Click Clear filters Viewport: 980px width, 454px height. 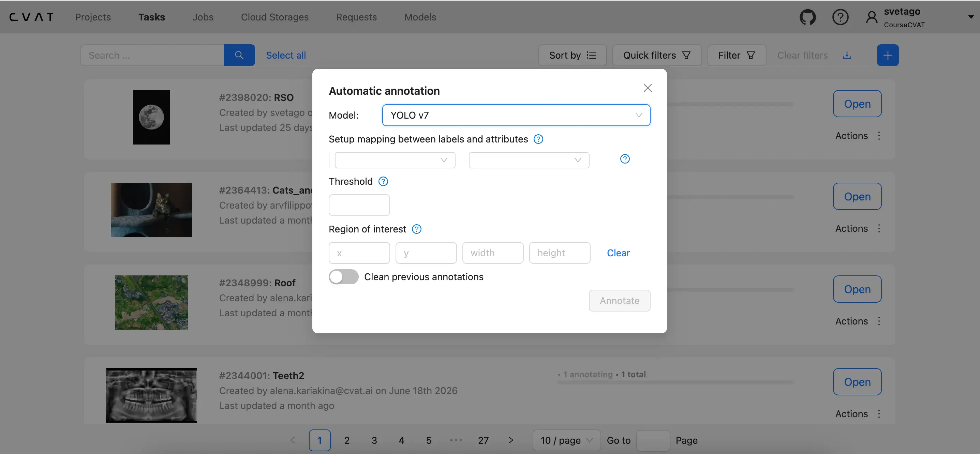click(x=803, y=55)
